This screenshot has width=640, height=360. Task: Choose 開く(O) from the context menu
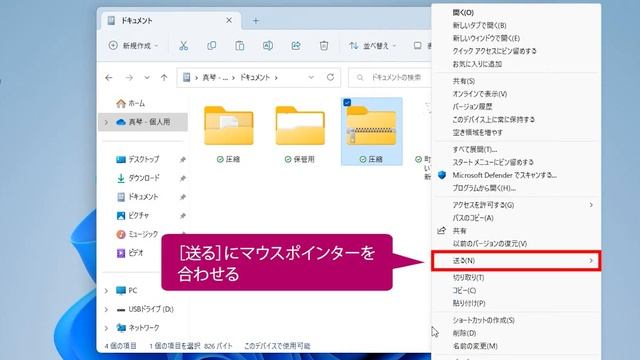(x=463, y=13)
